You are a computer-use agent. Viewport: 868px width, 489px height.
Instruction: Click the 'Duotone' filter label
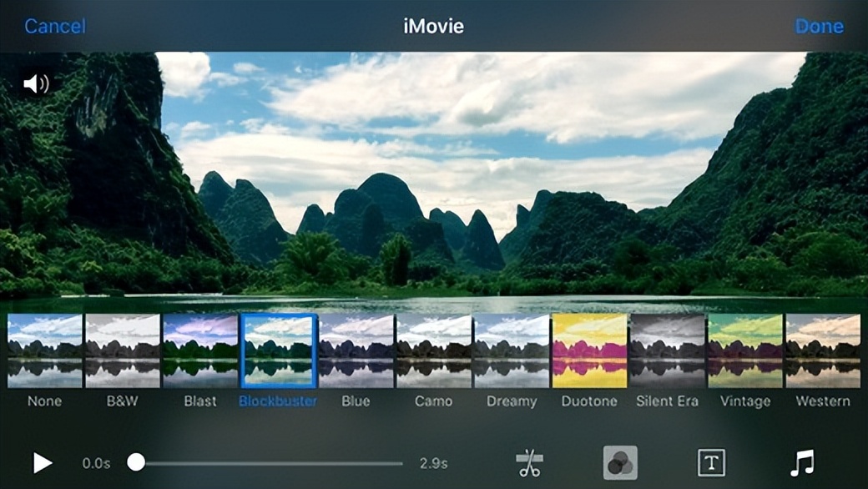click(589, 401)
